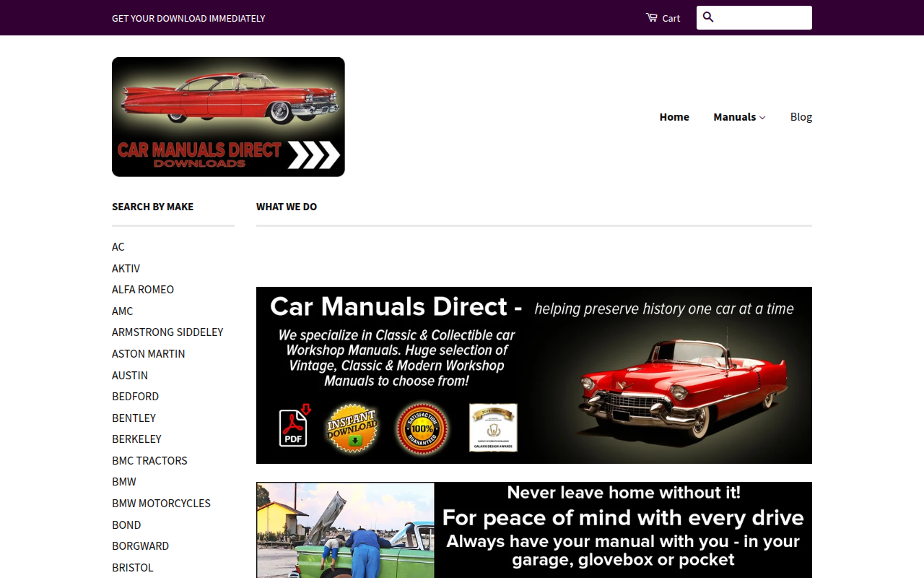The height and width of the screenshot is (578, 924).
Task: Open ARMSTRONG SIDDELEY manuals
Action: pyautogui.click(x=167, y=332)
